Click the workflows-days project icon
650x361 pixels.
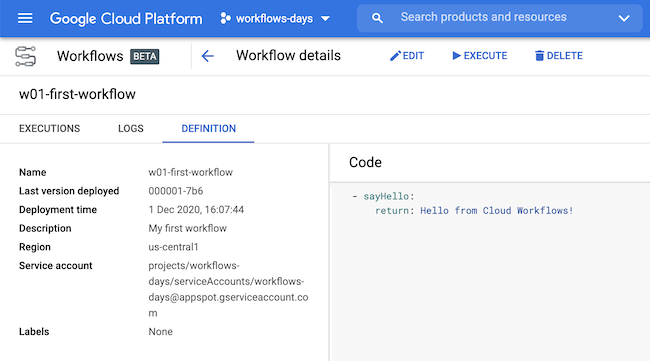(x=225, y=18)
